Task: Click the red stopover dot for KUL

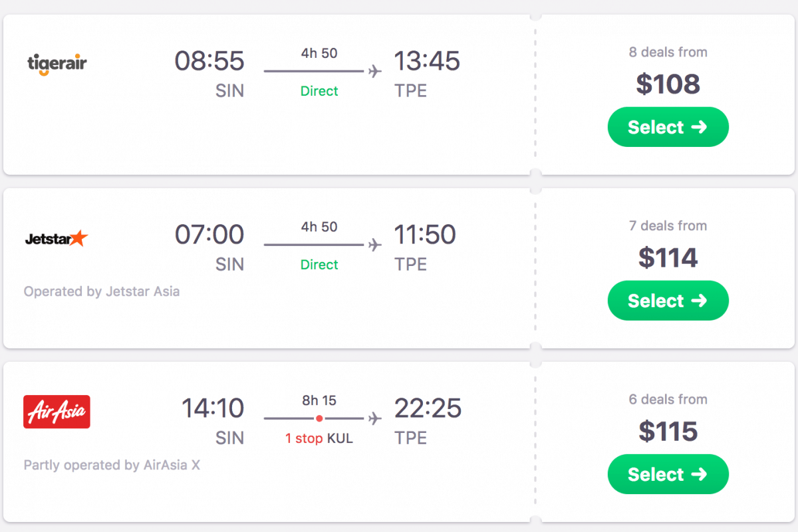Action: [x=319, y=418]
